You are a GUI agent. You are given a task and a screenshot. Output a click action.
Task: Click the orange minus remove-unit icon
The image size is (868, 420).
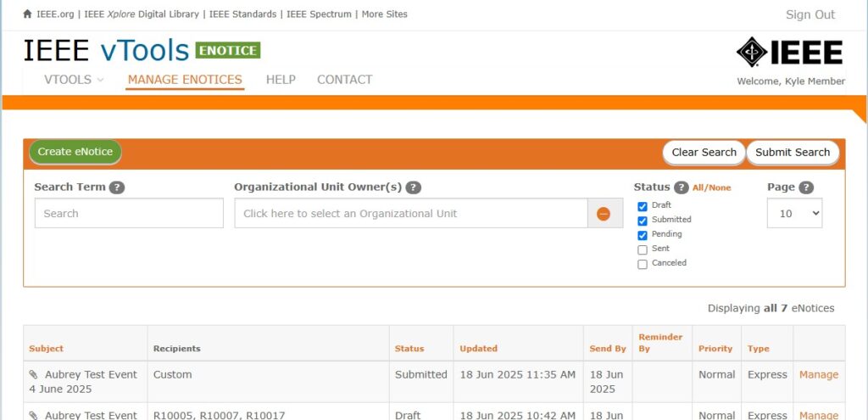click(604, 213)
